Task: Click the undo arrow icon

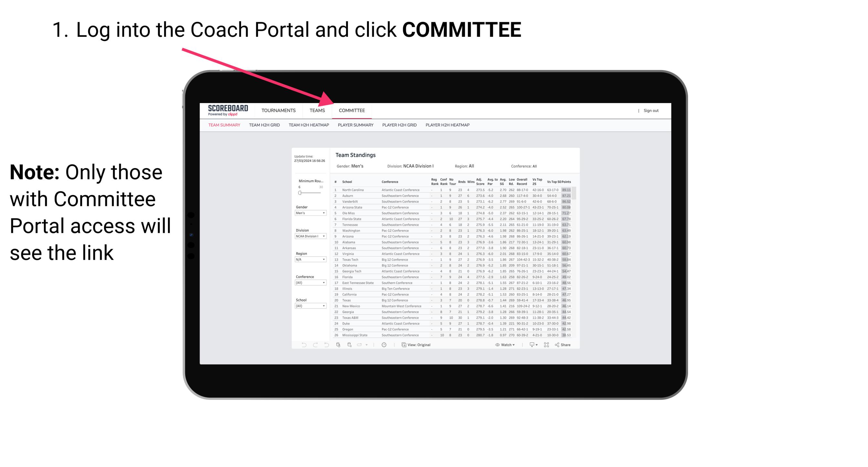Action: (x=301, y=345)
